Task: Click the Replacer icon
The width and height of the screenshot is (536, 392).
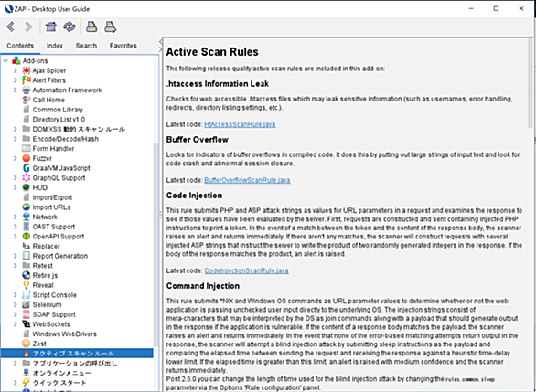Action: tap(27, 246)
